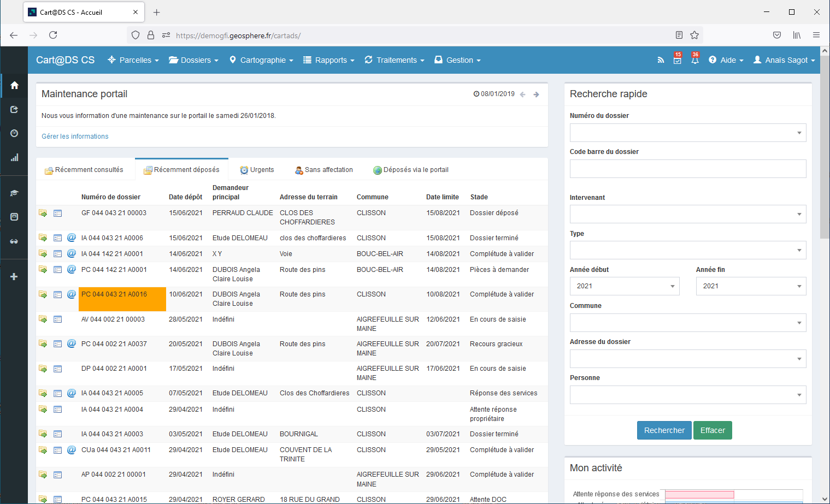This screenshot has width=830, height=504.
Task: Click the Rechercher button
Action: (664, 430)
